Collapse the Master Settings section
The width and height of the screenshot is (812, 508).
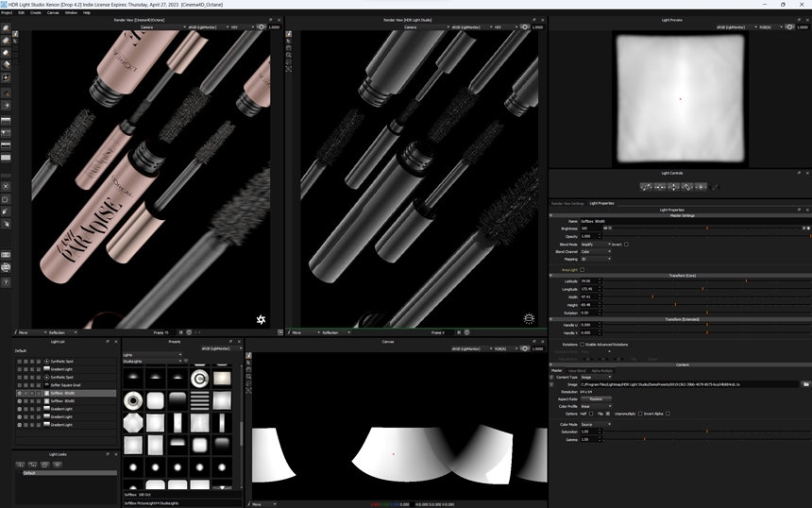click(x=551, y=215)
